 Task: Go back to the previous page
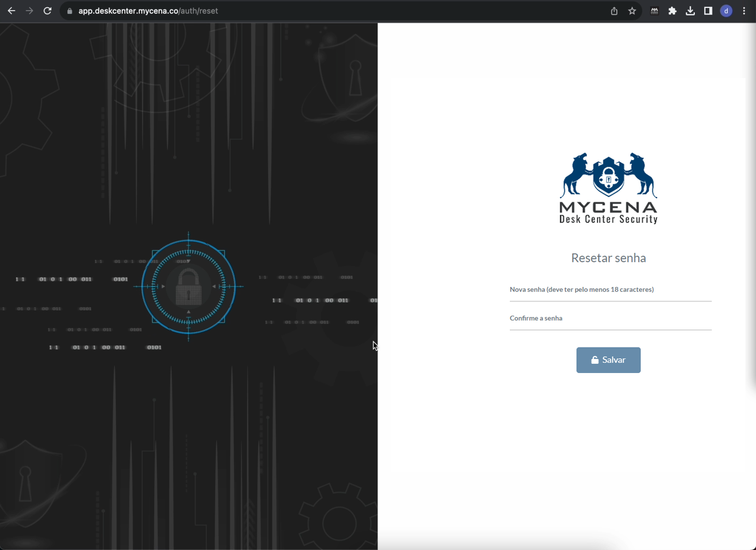click(x=11, y=11)
